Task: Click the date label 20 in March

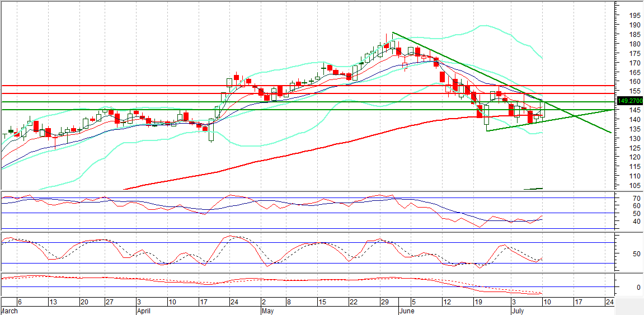Action: point(84,302)
